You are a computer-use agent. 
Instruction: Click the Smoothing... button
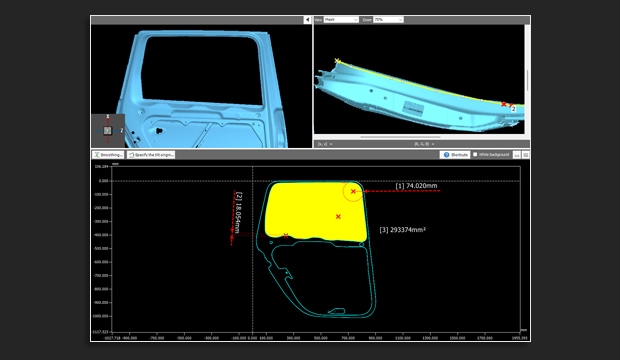coord(108,155)
